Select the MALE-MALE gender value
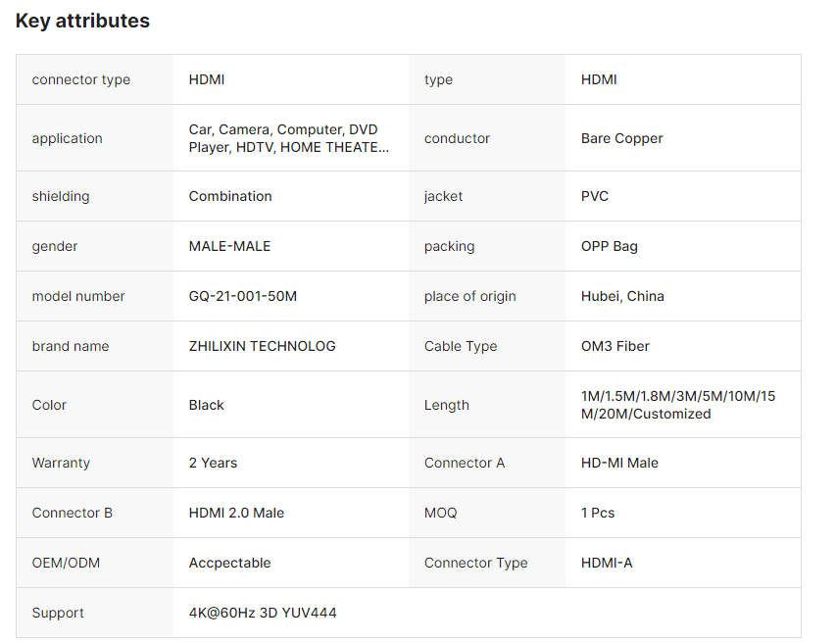This screenshot has height=644, width=836. point(229,246)
